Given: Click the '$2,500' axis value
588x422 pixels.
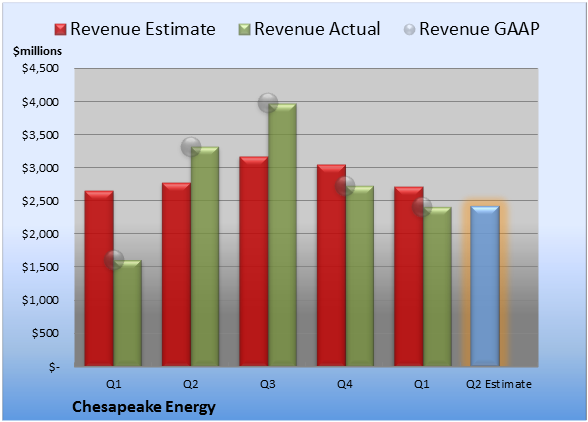Looking at the screenshot, I should point(40,201).
